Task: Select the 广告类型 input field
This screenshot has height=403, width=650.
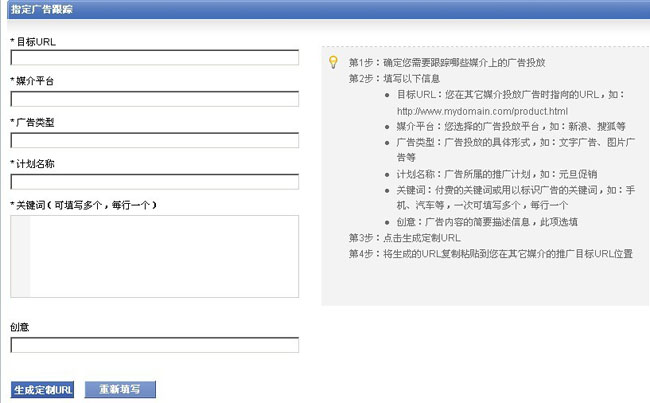Action: 154,141
